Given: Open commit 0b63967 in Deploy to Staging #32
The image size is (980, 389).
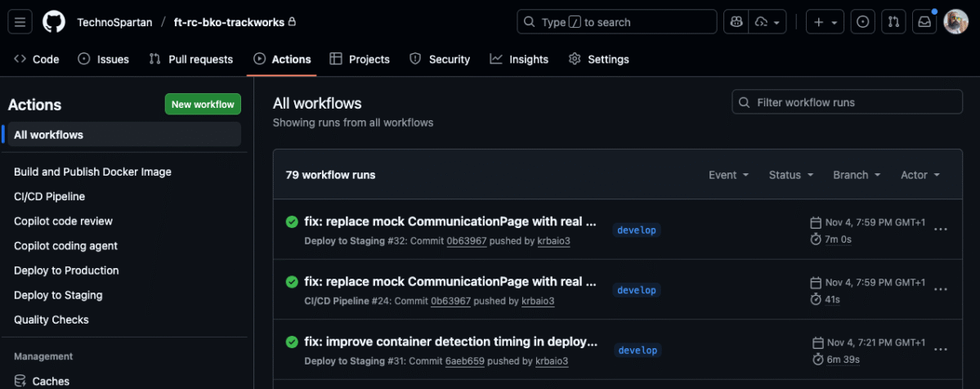Looking at the screenshot, I should tap(466, 241).
